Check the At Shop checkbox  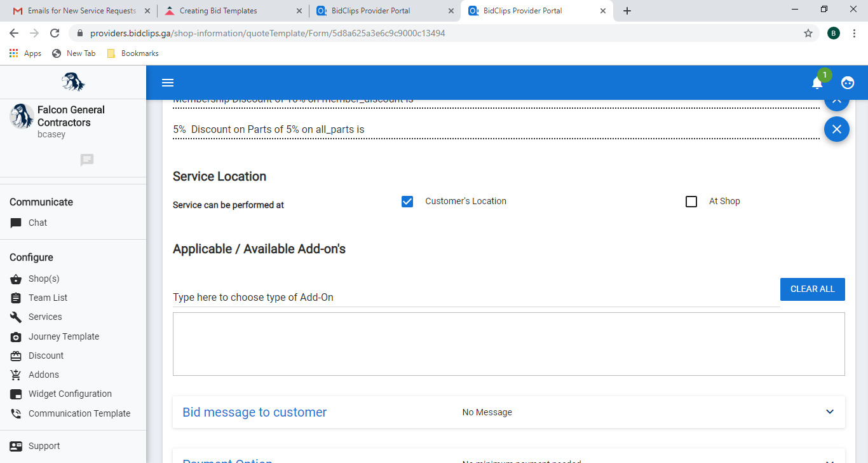coord(691,202)
